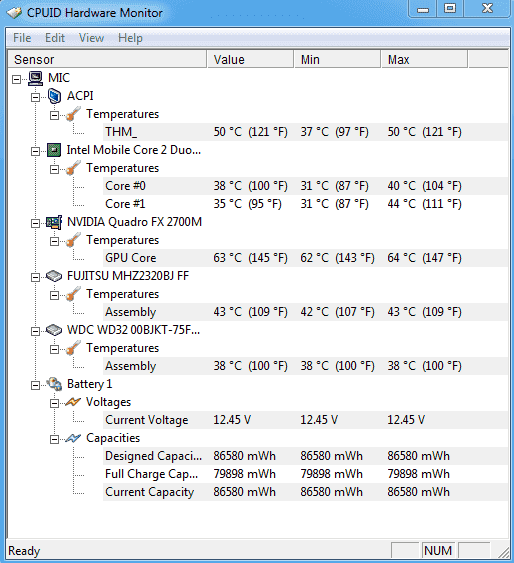Click the WDC WD32 hard drive icon
Screen dimensions: 514x563
(x=54, y=330)
